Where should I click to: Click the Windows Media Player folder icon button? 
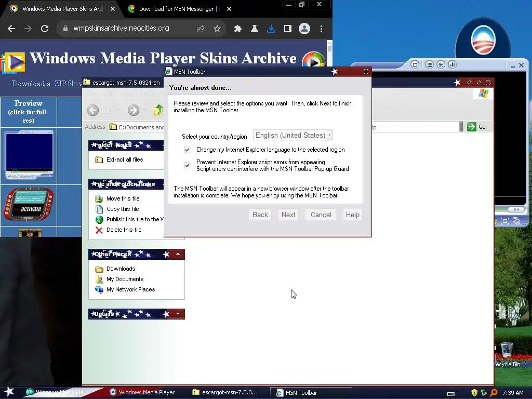[x=415, y=64]
